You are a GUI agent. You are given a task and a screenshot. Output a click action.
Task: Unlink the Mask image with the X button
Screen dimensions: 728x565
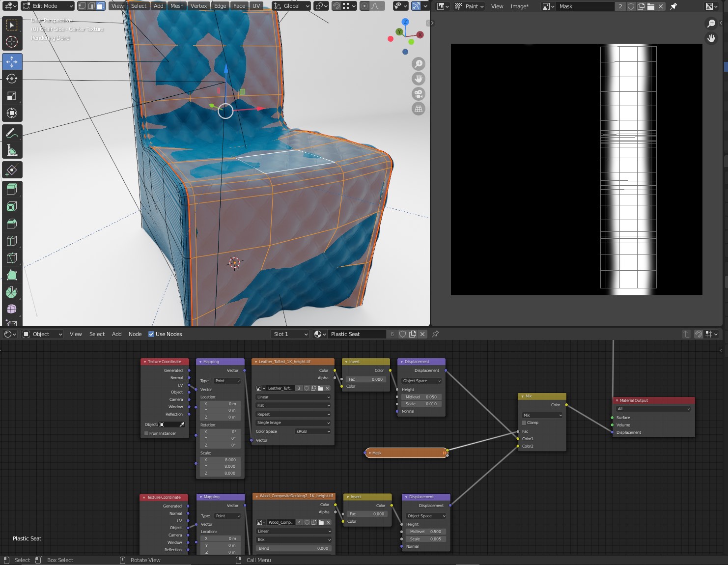tap(660, 6)
